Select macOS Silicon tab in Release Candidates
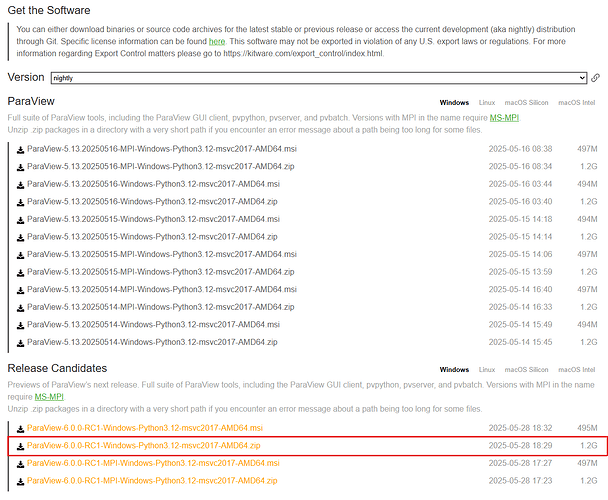The width and height of the screenshot is (608, 500). coord(526,370)
